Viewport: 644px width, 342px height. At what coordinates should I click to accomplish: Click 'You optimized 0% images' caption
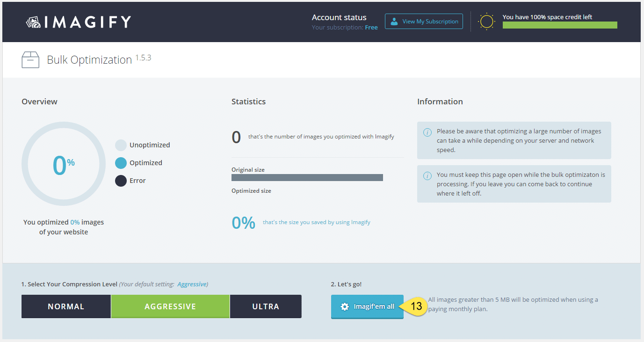tap(64, 227)
